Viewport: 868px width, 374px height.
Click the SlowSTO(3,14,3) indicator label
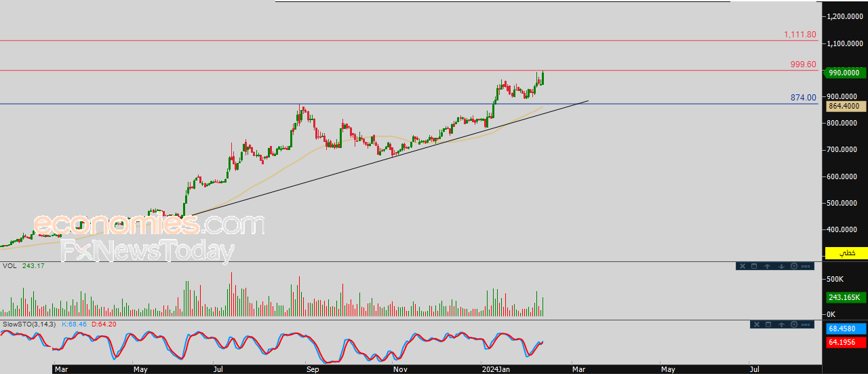click(29, 324)
